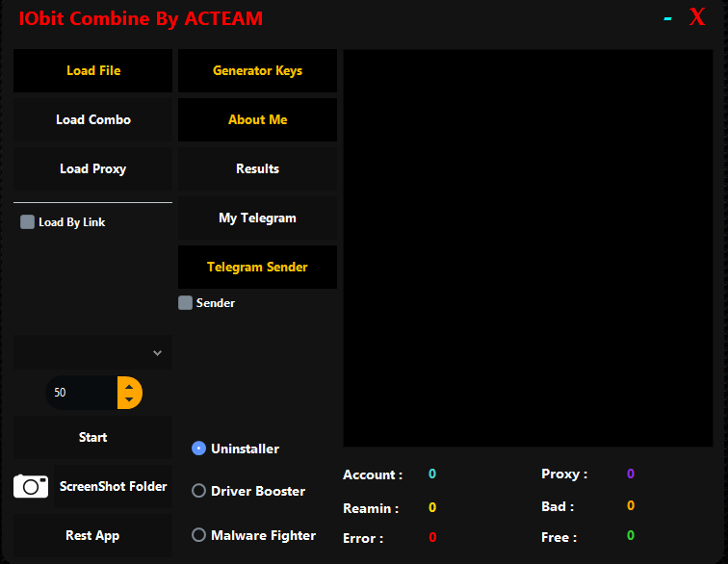
Task: Select the Driver Booster radio option
Action: click(x=198, y=491)
